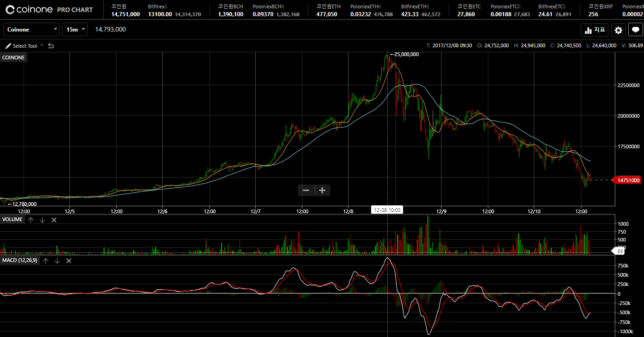Image resolution: width=644 pixels, height=337 pixels.
Task: Open the 15m timeframe dropdown
Action: [x=75, y=30]
